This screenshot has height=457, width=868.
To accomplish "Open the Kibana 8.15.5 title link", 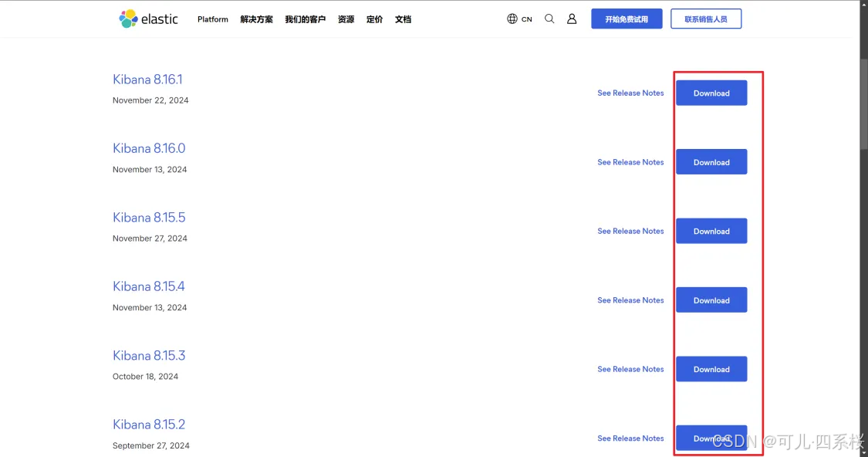I will [149, 217].
